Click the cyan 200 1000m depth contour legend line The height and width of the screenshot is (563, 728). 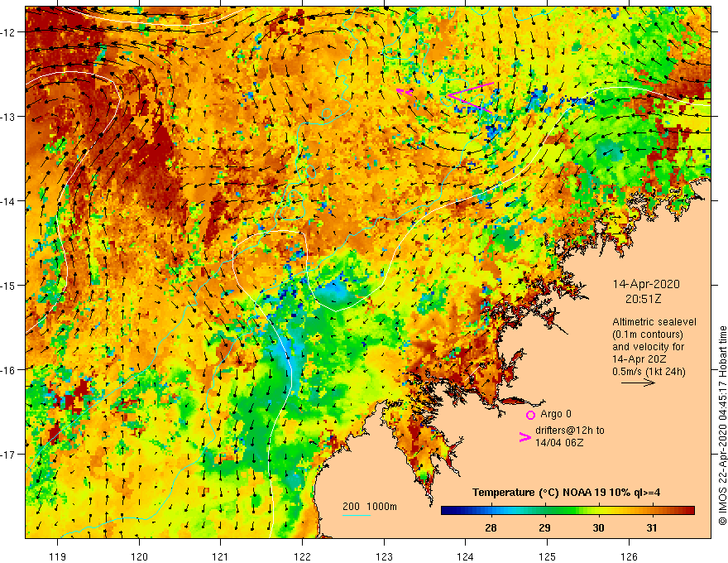[357, 515]
